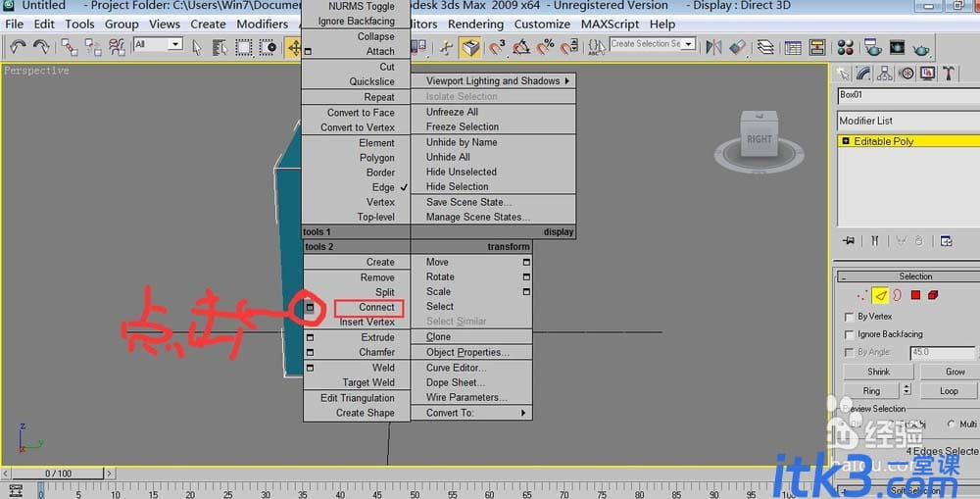Expand Convert To submenu

[x=471, y=413]
